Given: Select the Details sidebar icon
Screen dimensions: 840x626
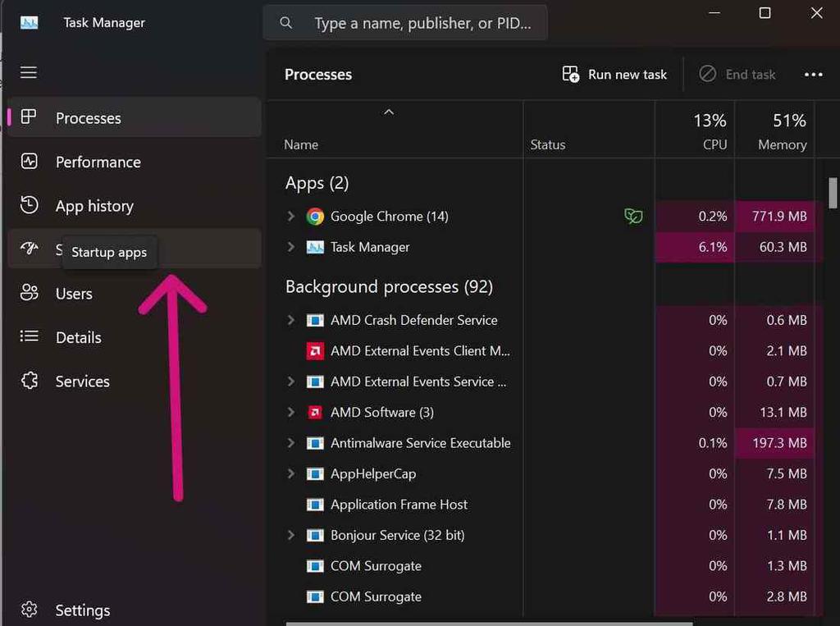Looking at the screenshot, I should pyautogui.click(x=28, y=337).
